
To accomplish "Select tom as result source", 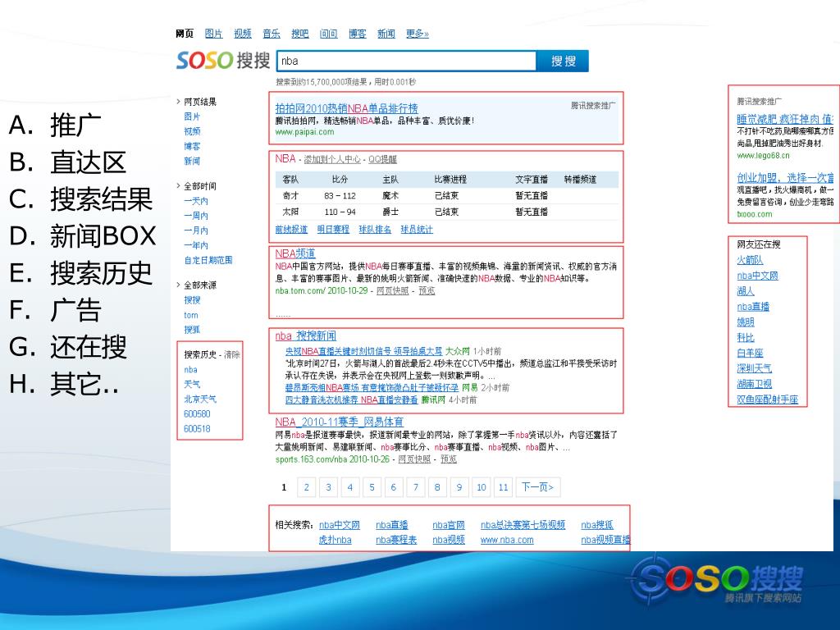I will click(190, 315).
